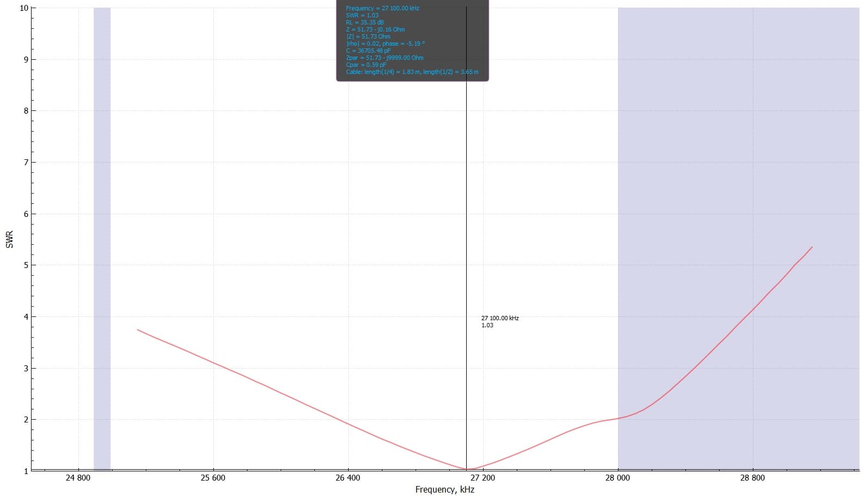The image size is (866, 504).
Task: Click the '2' tick on the SWR axis
Action: 26,420
